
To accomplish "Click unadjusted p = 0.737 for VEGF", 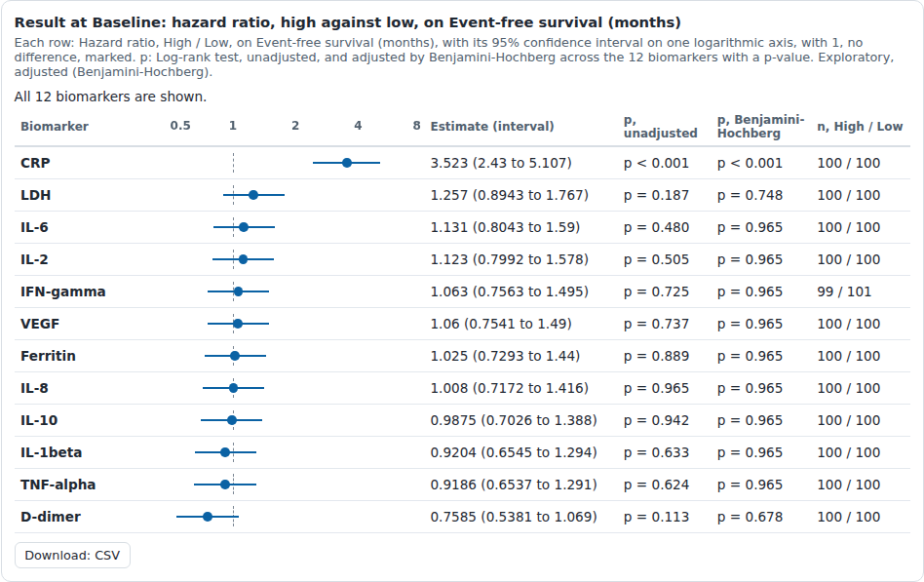I will click(x=656, y=324).
